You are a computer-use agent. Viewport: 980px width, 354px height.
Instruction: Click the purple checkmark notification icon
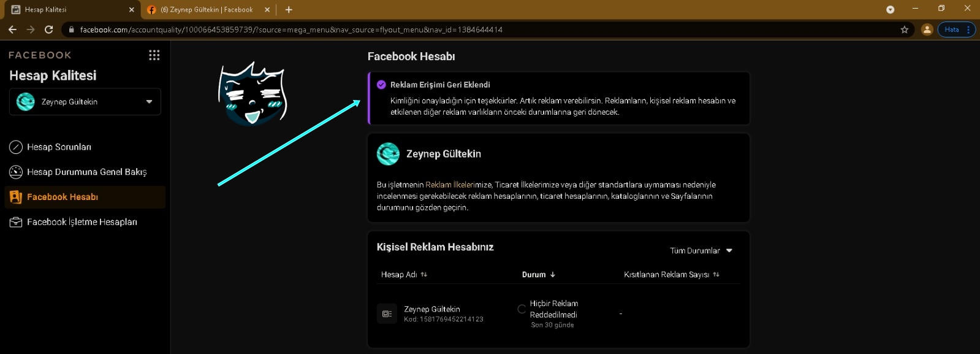(x=381, y=85)
